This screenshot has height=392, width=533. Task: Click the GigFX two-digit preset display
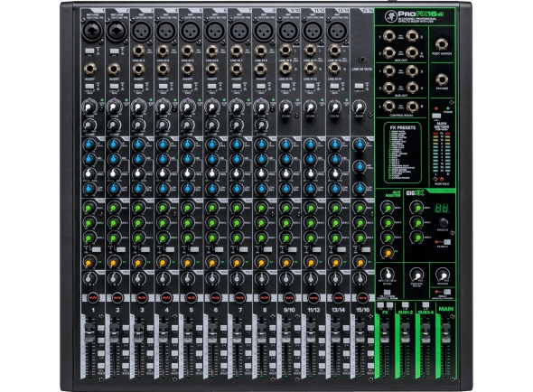coord(443,208)
